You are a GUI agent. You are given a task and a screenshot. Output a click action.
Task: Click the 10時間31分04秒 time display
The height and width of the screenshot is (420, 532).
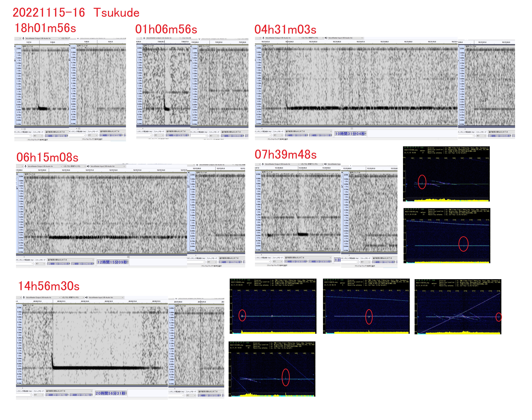pos(350,134)
